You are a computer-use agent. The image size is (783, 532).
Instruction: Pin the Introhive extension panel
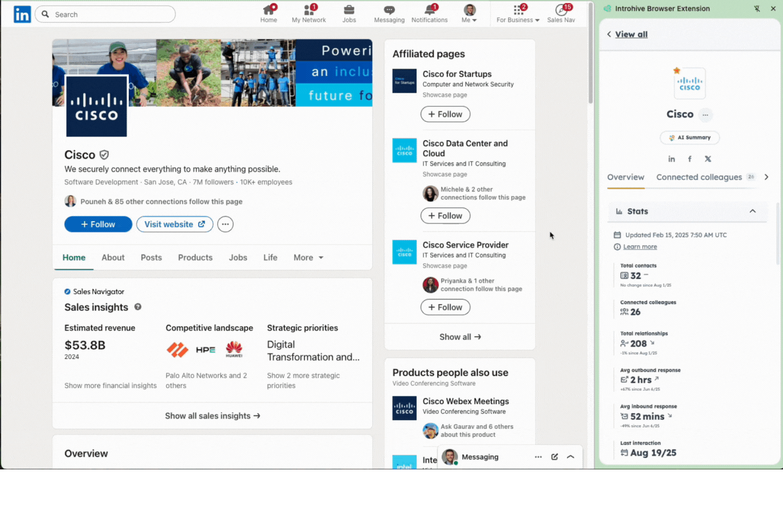click(757, 9)
